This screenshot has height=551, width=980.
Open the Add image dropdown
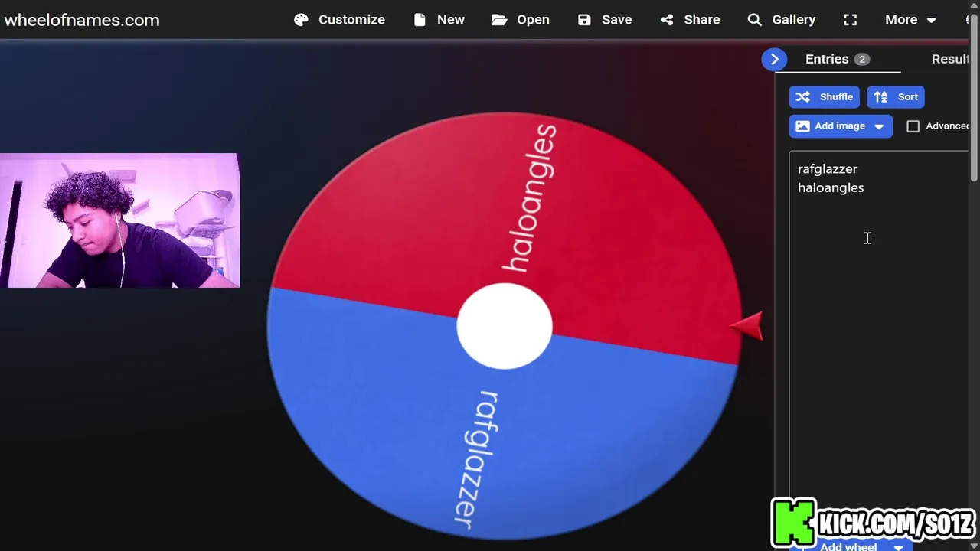(x=841, y=126)
